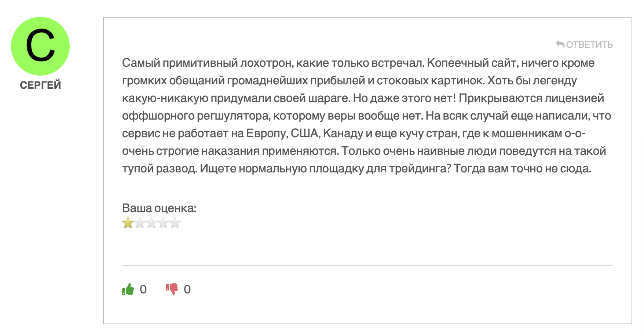Image resolution: width=644 pixels, height=336 pixels.
Task: Select the third rating star
Action: [151, 223]
